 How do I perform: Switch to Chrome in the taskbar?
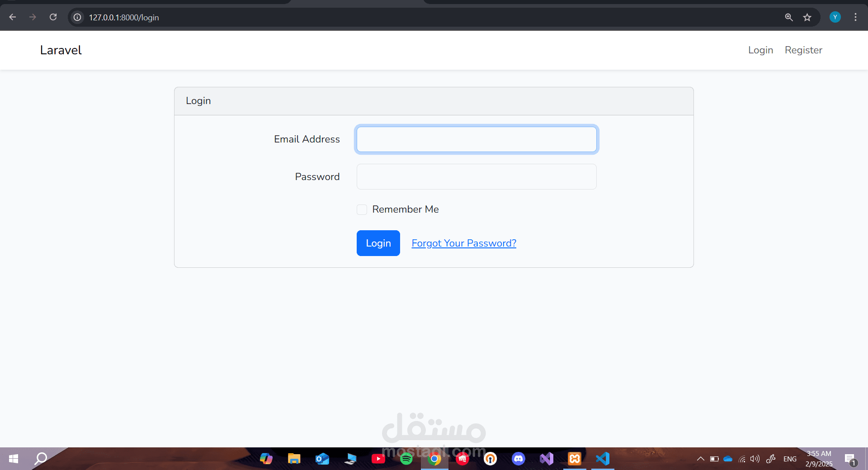coord(434,459)
